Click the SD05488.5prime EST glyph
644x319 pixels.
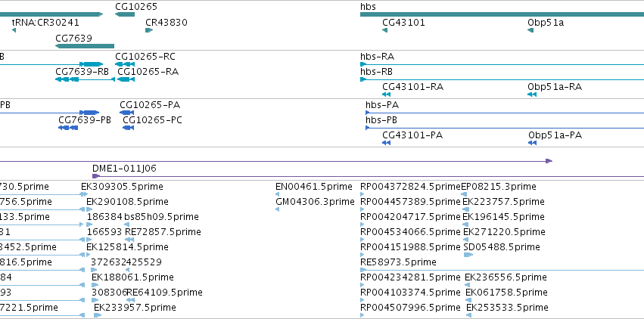tap(468, 255)
